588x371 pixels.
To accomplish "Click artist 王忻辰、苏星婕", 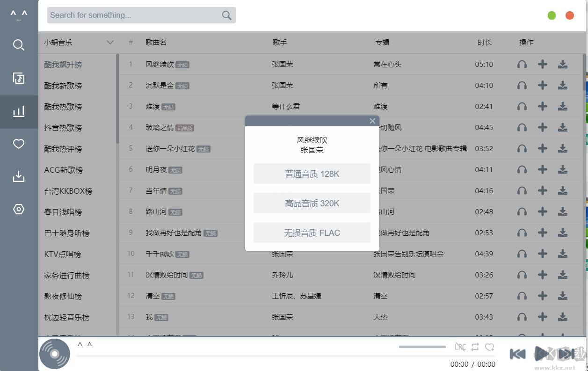I will coord(297,296).
